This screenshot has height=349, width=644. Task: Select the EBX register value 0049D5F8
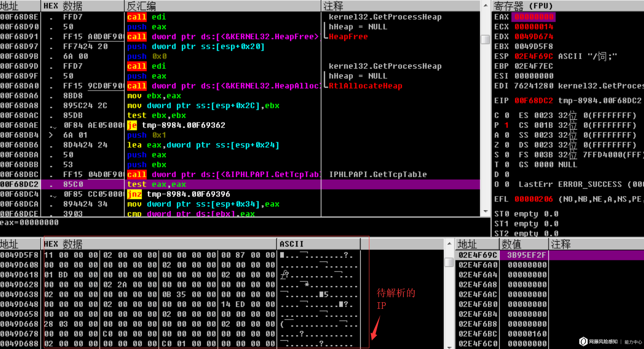point(534,46)
